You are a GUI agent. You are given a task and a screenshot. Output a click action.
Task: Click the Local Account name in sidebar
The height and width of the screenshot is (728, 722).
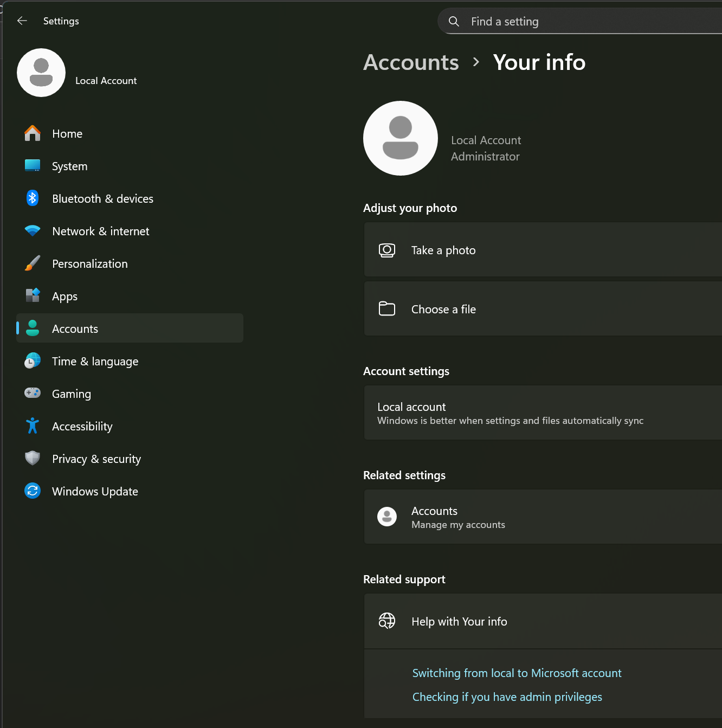106,81
